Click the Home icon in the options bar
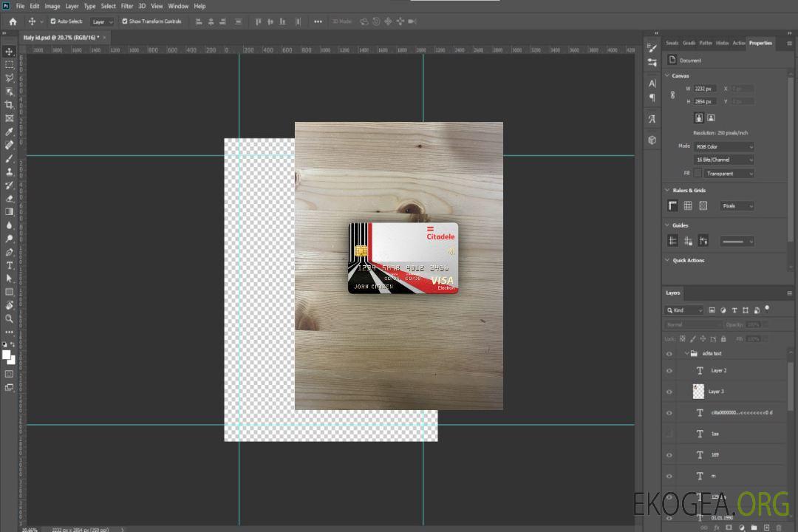Screen dimensions: 798x532 coord(13,21)
